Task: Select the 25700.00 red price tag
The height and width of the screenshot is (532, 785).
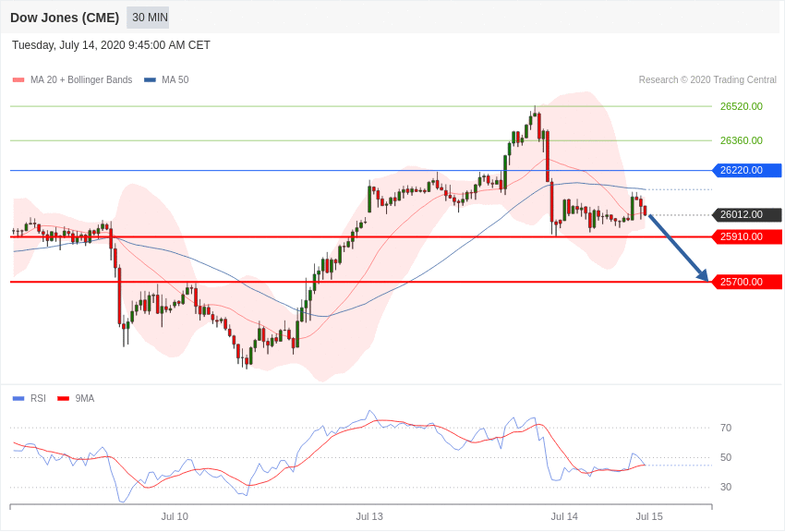Action: pos(746,282)
